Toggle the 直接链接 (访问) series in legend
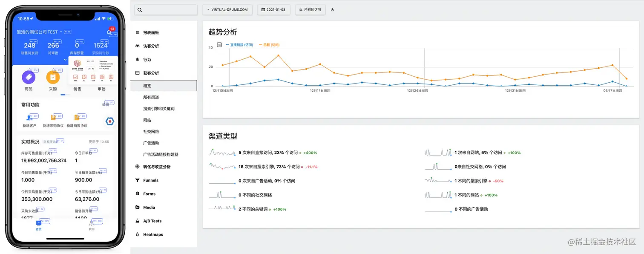 [239, 45]
